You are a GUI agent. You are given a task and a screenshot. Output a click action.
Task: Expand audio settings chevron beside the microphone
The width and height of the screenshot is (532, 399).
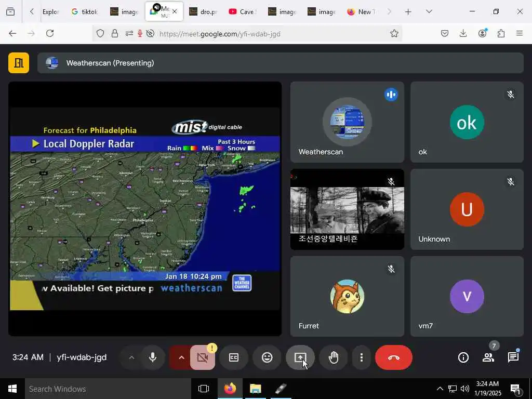coord(131,357)
